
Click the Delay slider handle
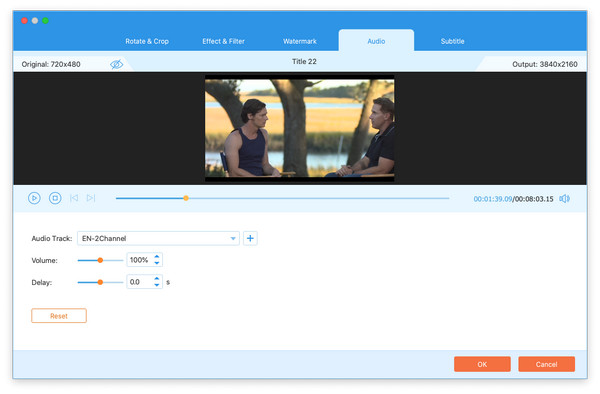(x=100, y=282)
